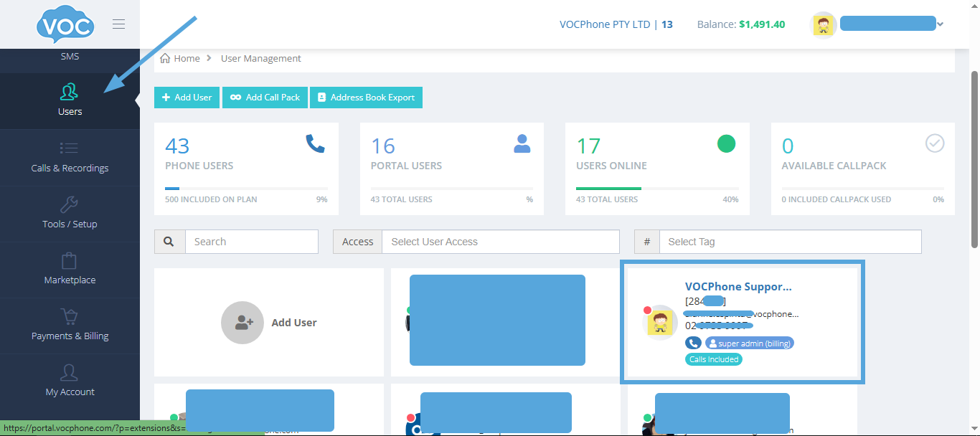Image resolution: width=980 pixels, height=436 pixels.
Task: Click the Search users input field
Action: pos(251,242)
